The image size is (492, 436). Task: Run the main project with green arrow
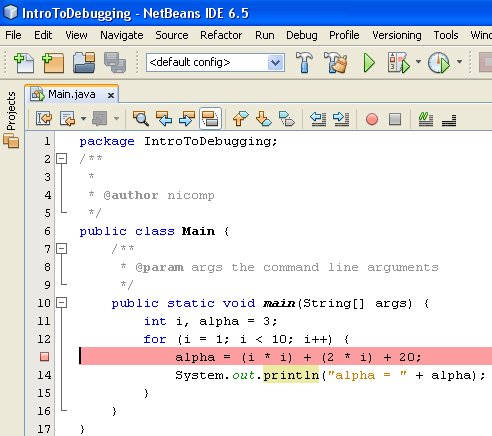tap(369, 62)
